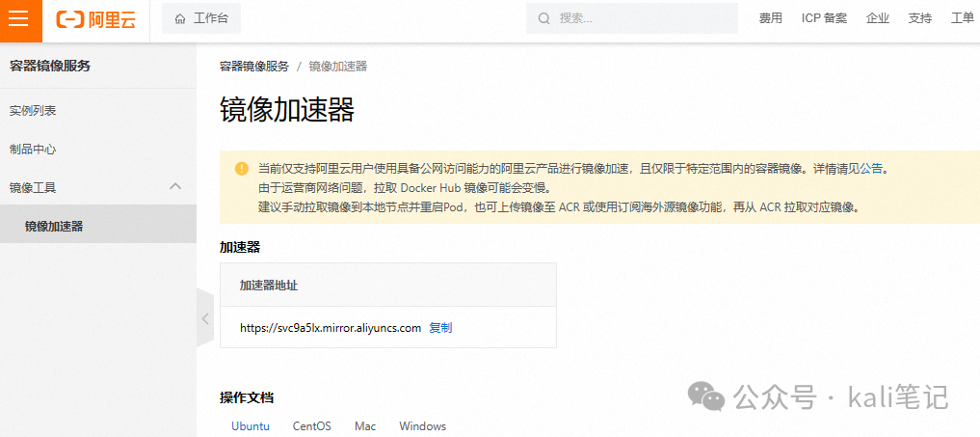Open the ICP 备案 menu
The image size is (980, 437).
[x=824, y=18]
